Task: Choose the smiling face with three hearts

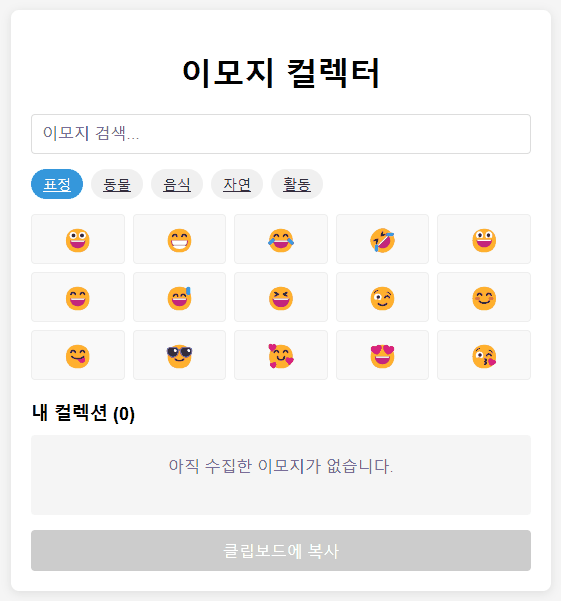Action: coord(281,355)
